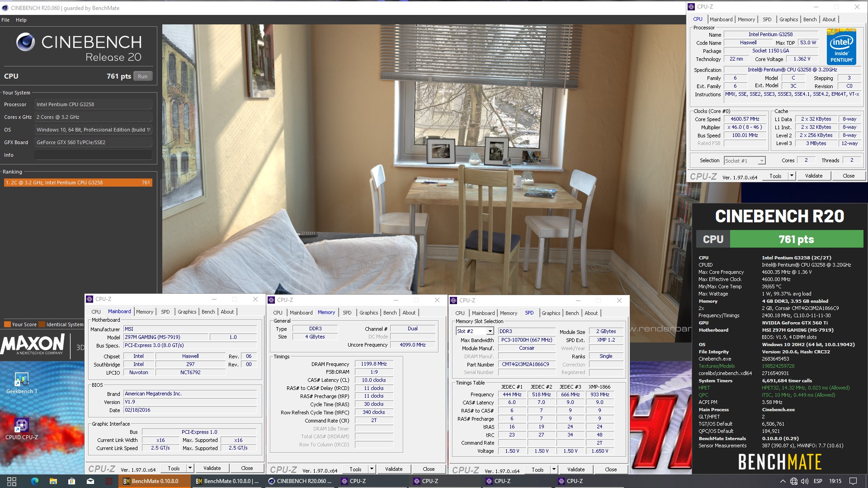
Task: Click Validate in top-right CPU-Z window
Action: [814, 176]
